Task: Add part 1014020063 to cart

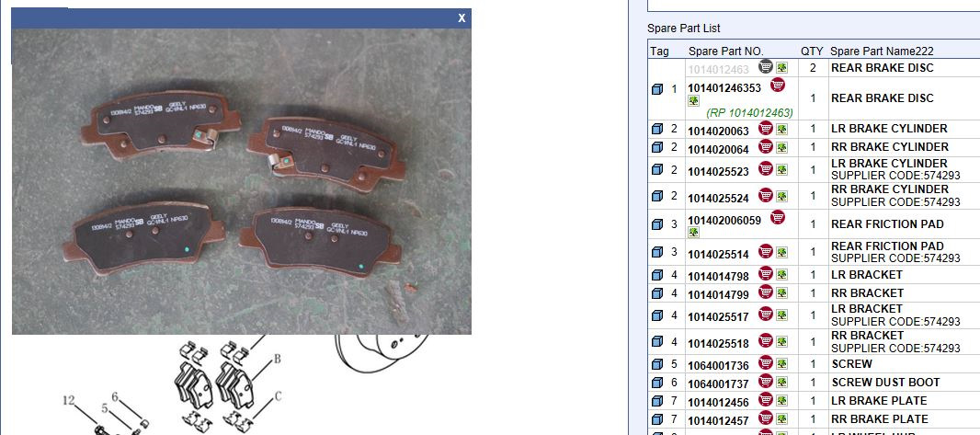Action: click(x=766, y=128)
